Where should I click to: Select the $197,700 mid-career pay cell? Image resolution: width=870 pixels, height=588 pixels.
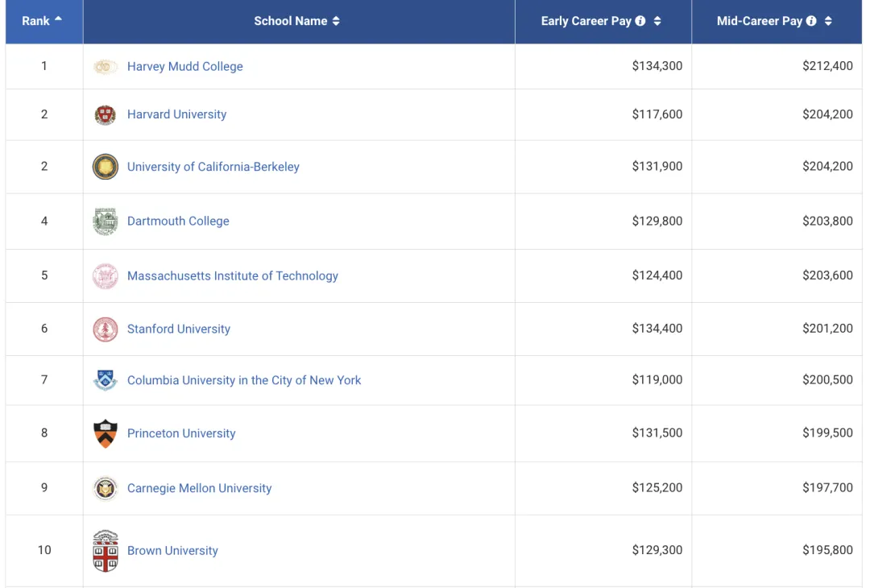click(x=777, y=488)
